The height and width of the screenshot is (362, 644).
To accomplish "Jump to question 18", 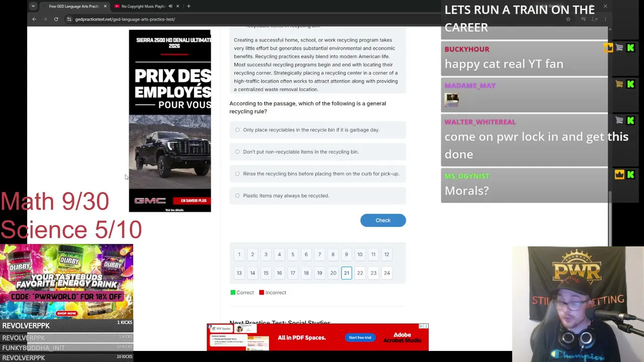I will click(x=306, y=273).
